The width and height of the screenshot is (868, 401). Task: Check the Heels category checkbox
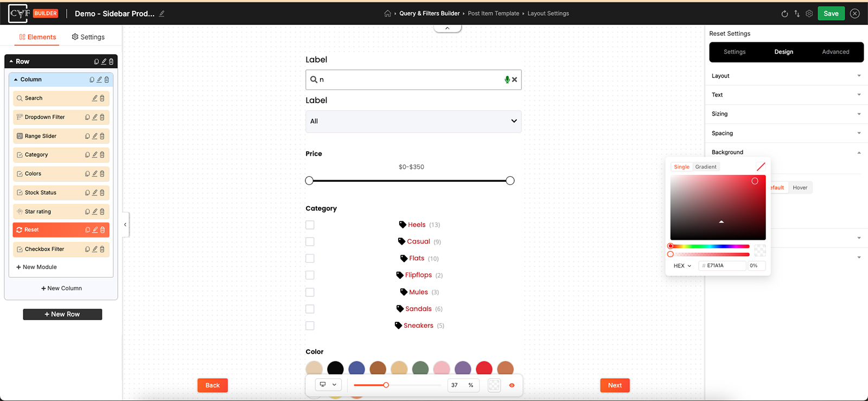tap(310, 225)
